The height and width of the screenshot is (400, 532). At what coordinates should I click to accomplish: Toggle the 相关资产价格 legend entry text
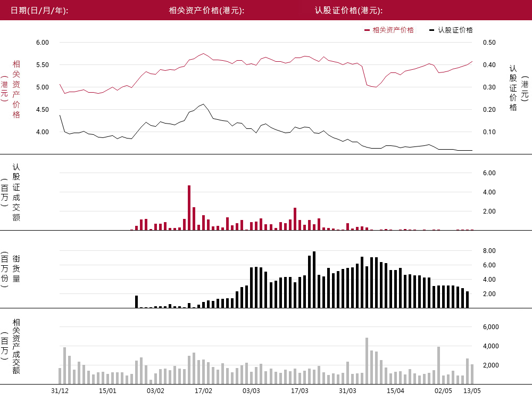point(393,30)
